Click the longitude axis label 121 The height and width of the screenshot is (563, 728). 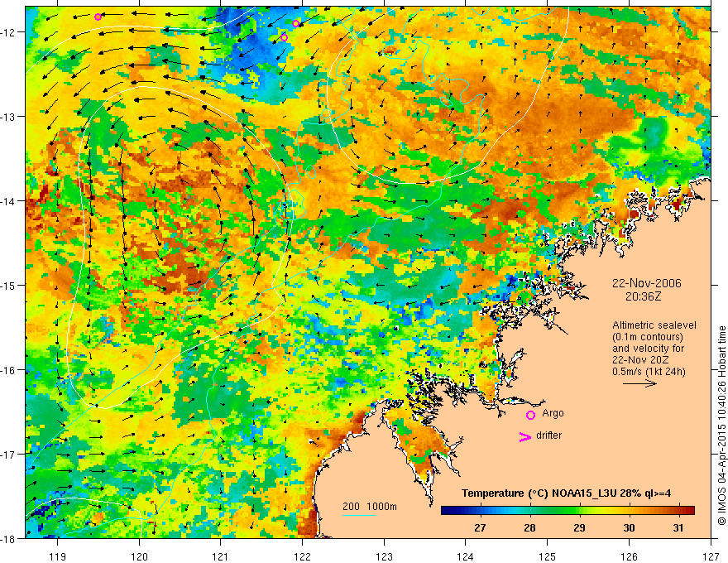(x=221, y=556)
